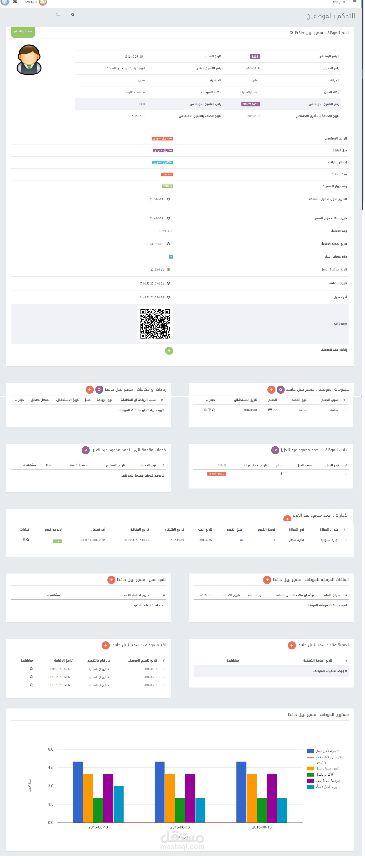Click the search magnifier icon in header
Screen dimensions: 365x868
[73, 15]
